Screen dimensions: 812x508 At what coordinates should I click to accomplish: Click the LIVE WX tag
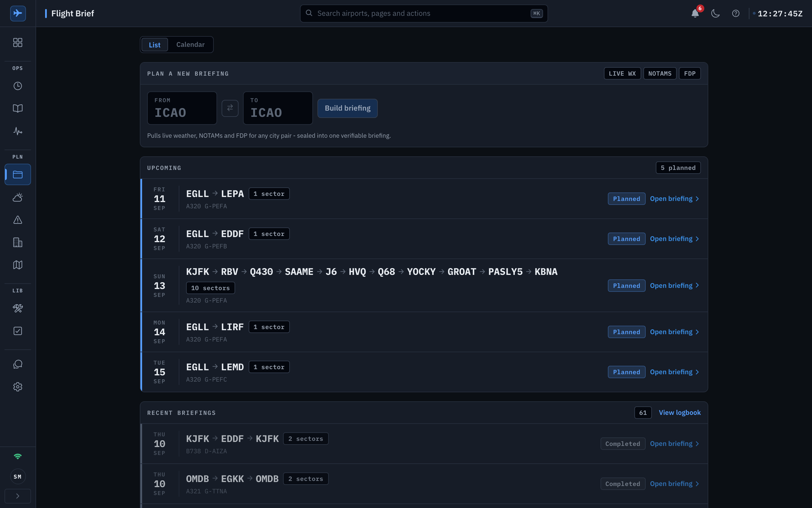[623, 74]
